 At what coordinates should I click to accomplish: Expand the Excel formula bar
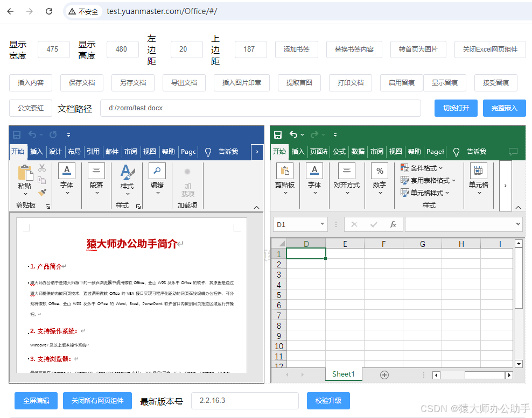pos(518,224)
